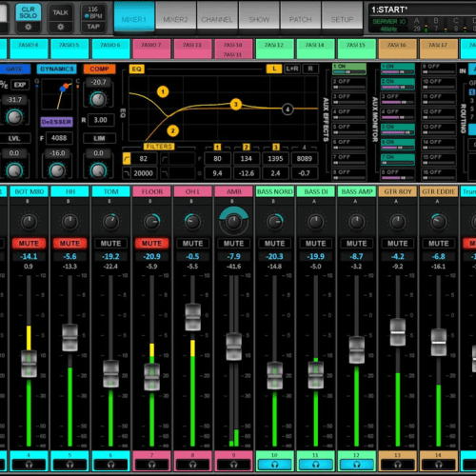The image size is (476, 476).
Task: Cue the TOM channel with its headphone icon
Action: pos(110,465)
